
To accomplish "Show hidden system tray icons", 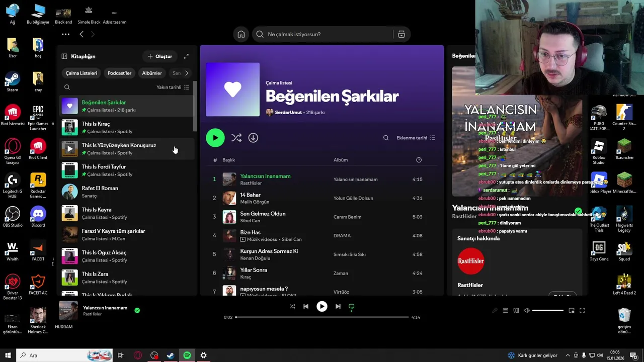I will tap(568, 355).
